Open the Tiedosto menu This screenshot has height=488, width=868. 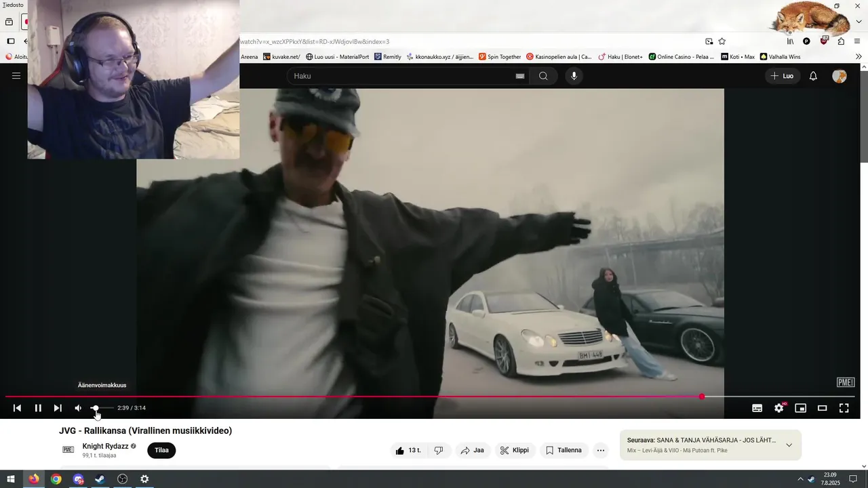(13, 5)
